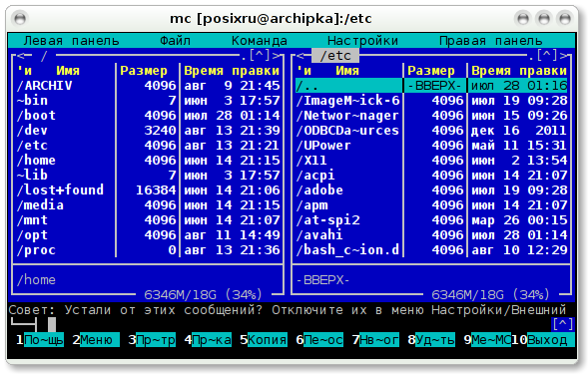Select the /media directory
588x374 pixels.
coord(148,205)
